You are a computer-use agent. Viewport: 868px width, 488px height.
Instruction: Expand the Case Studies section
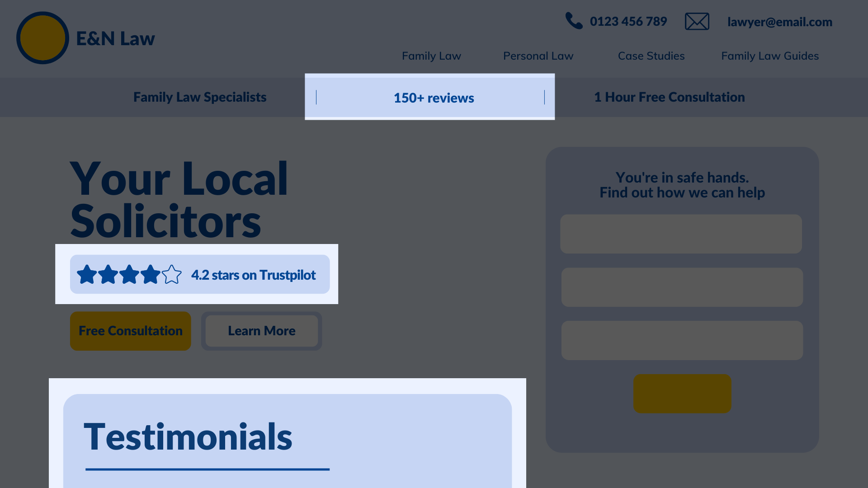click(x=651, y=56)
